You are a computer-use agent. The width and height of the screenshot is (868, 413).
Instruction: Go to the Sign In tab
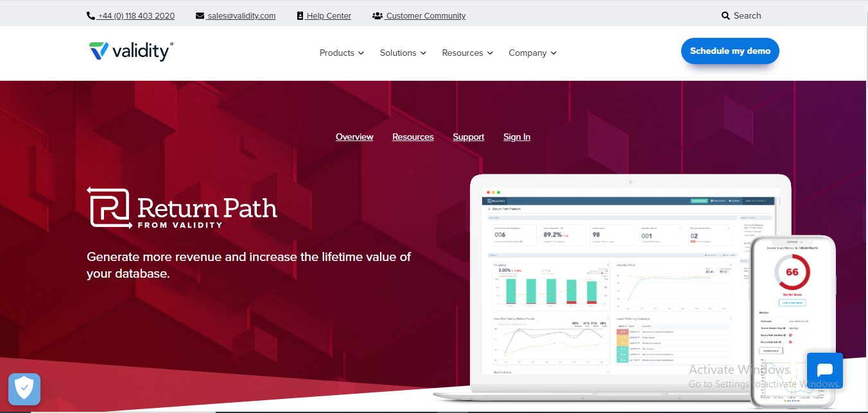click(x=517, y=137)
